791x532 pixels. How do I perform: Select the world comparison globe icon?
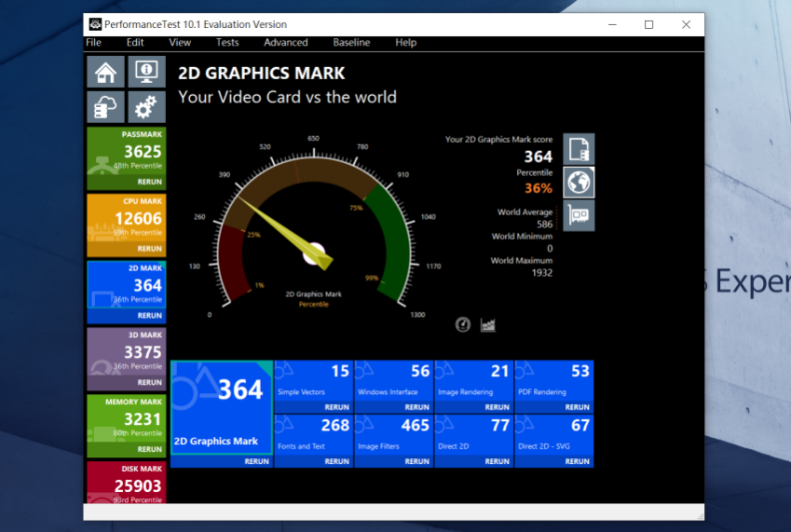[x=579, y=182]
